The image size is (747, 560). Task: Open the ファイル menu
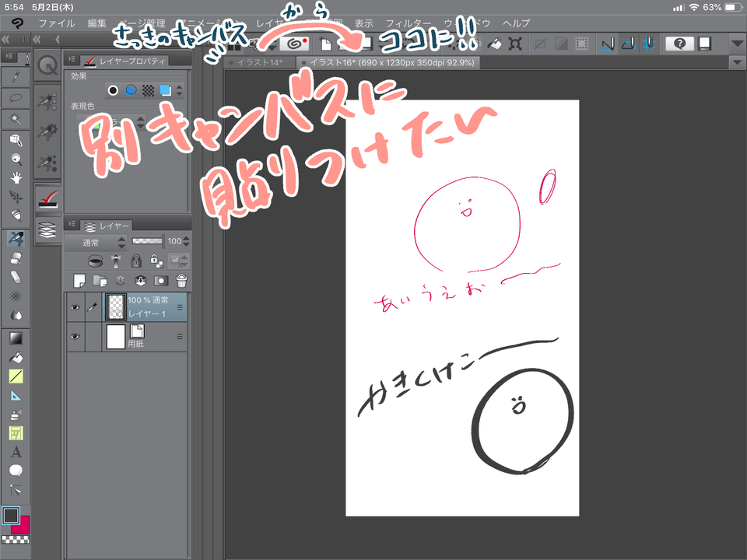click(57, 23)
